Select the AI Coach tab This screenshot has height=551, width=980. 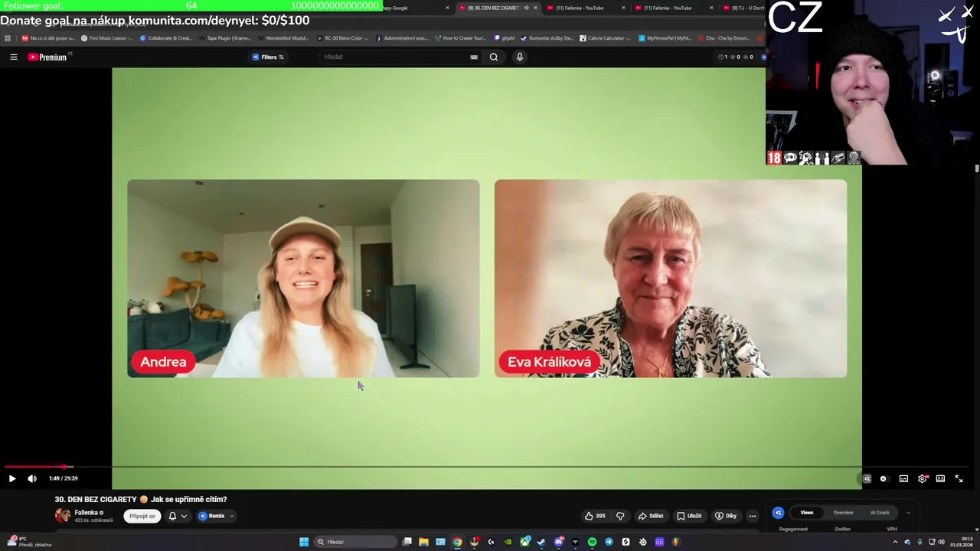pyautogui.click(x=880, y=513)
